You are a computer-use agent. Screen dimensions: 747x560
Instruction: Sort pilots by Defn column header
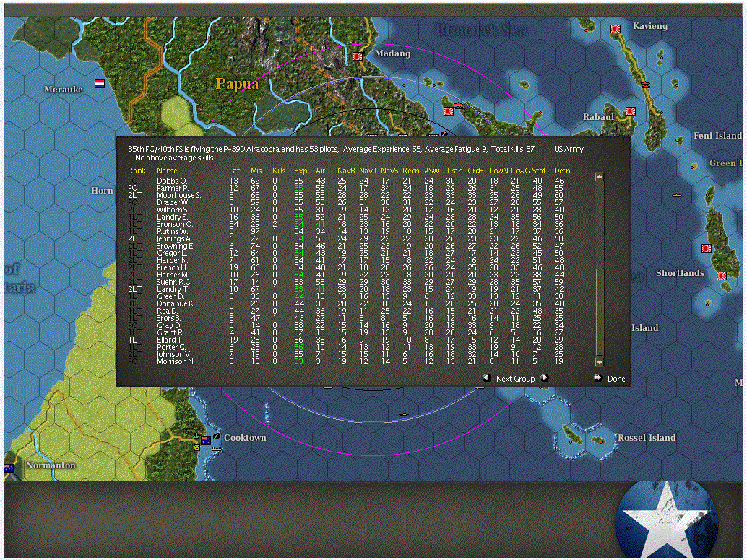point(562,171)
